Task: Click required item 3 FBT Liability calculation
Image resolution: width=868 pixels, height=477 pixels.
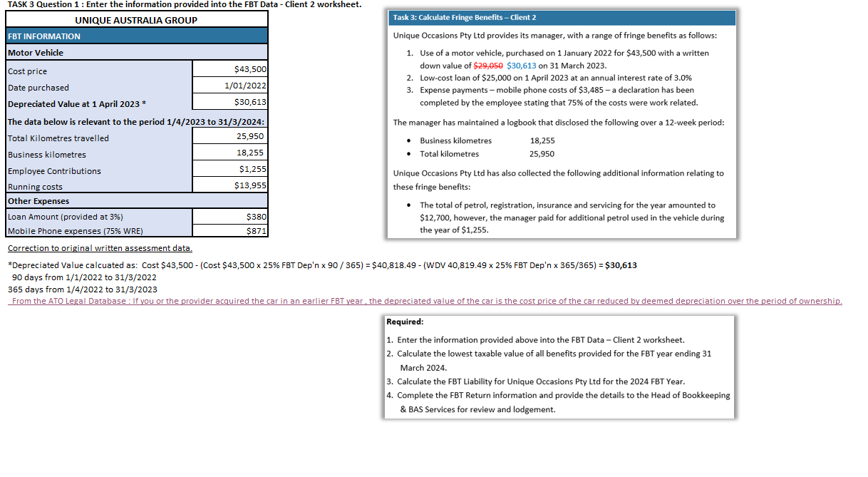Action: coord(535,381)
